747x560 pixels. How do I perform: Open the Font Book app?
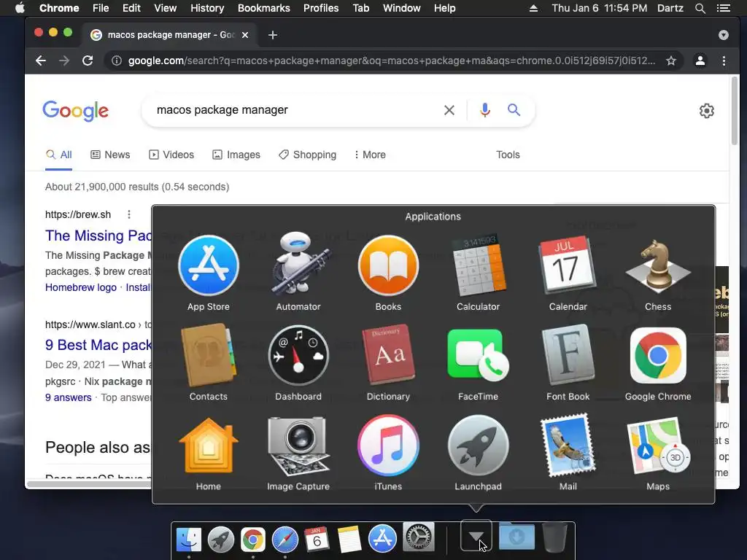(568, 355)
